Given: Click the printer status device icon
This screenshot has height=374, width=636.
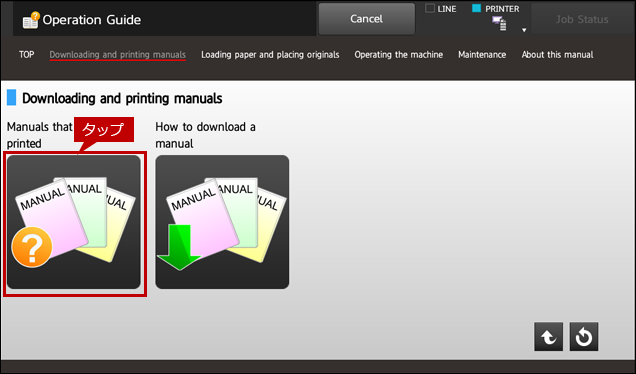Looking at the screenshot, I should [x=499, y=23].
